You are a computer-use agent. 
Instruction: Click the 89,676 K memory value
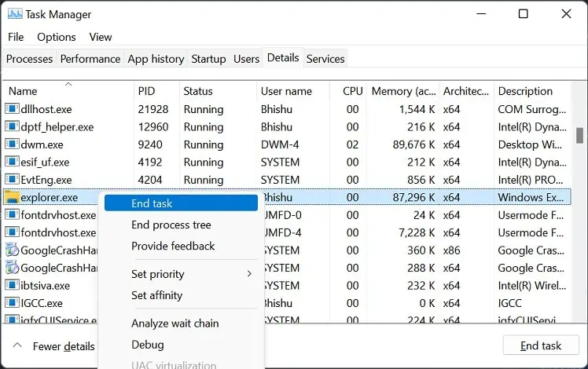[413, 144]
